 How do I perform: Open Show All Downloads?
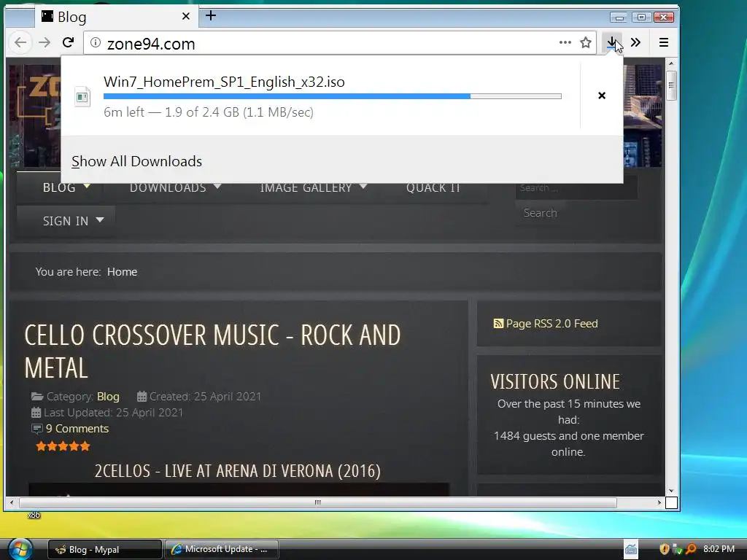(x=136, y=161)
